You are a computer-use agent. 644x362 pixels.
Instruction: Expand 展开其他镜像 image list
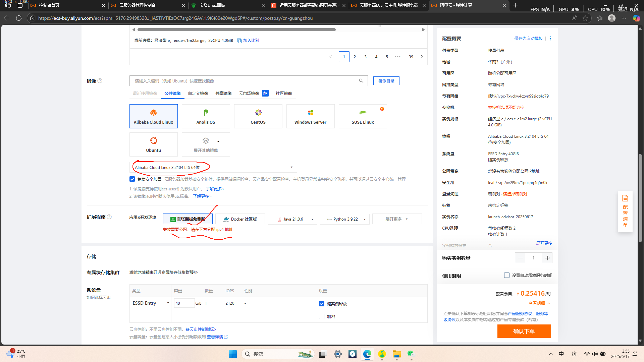pos(206,144)
